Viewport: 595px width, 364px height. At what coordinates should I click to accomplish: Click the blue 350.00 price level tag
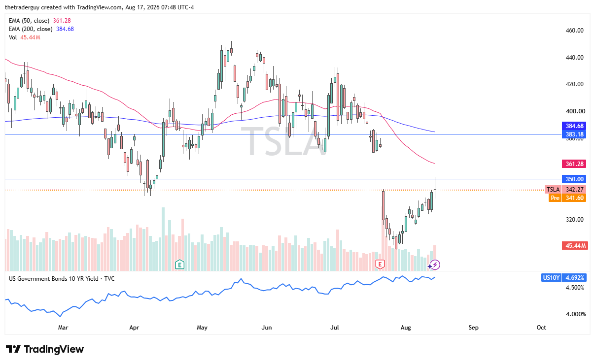coord(574,179)
